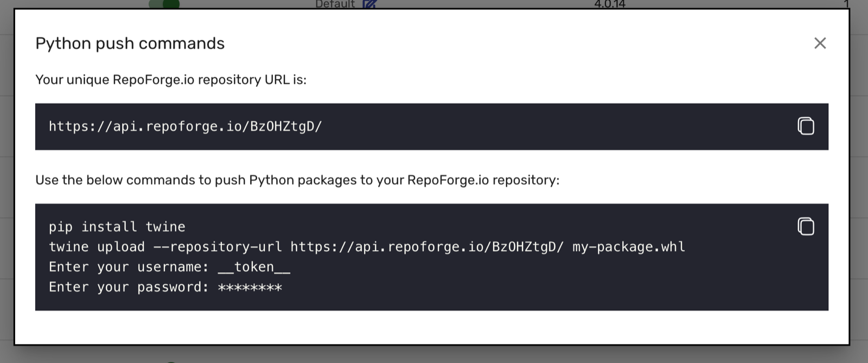Click the 'Python push commands' heading
868x363 pixels.
[130, 43]
